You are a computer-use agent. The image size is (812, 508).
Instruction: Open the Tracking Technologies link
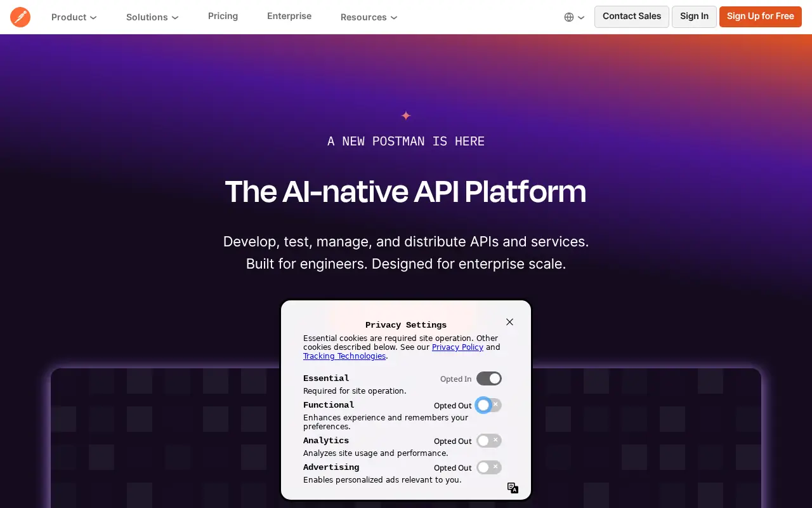tap(344, 356)
